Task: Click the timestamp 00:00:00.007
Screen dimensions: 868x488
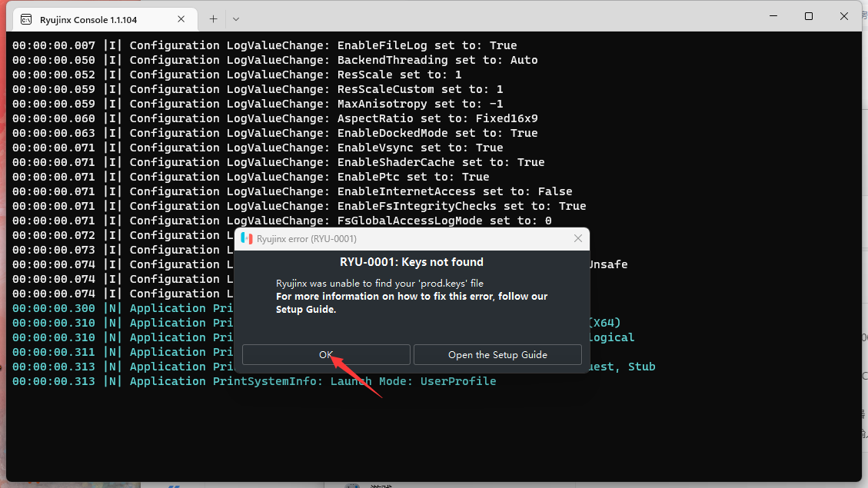Action: (54, 45)
